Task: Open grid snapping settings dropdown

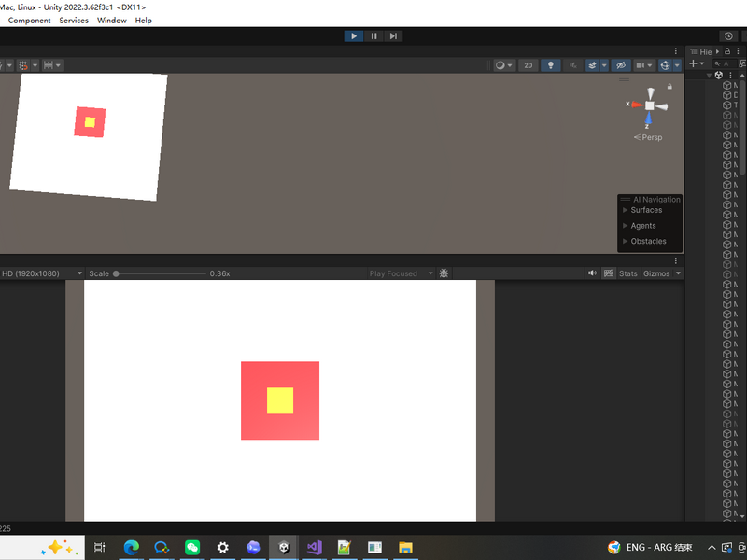Action: coord(35,65)
